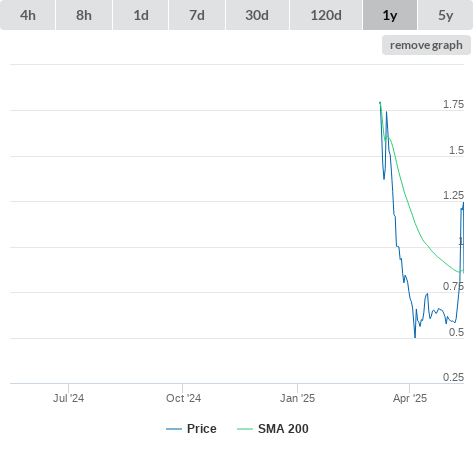Toggle the Price series legend label
Screen dimensions: 474x455
tap(202, 429)
